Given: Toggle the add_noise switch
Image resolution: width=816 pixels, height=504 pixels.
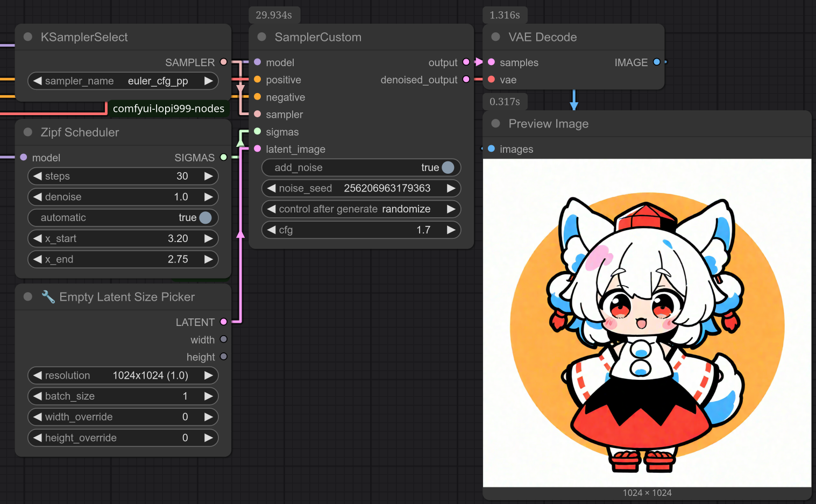Looking at the screenshot, I should point(448,168).
